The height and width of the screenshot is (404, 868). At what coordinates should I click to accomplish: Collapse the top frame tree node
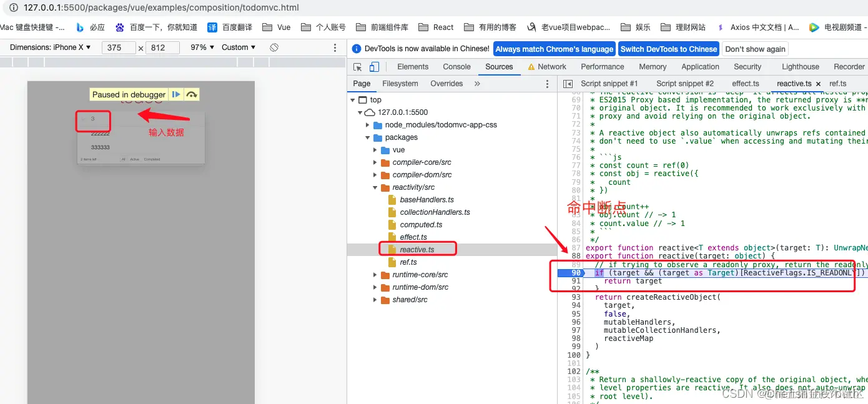353,100
